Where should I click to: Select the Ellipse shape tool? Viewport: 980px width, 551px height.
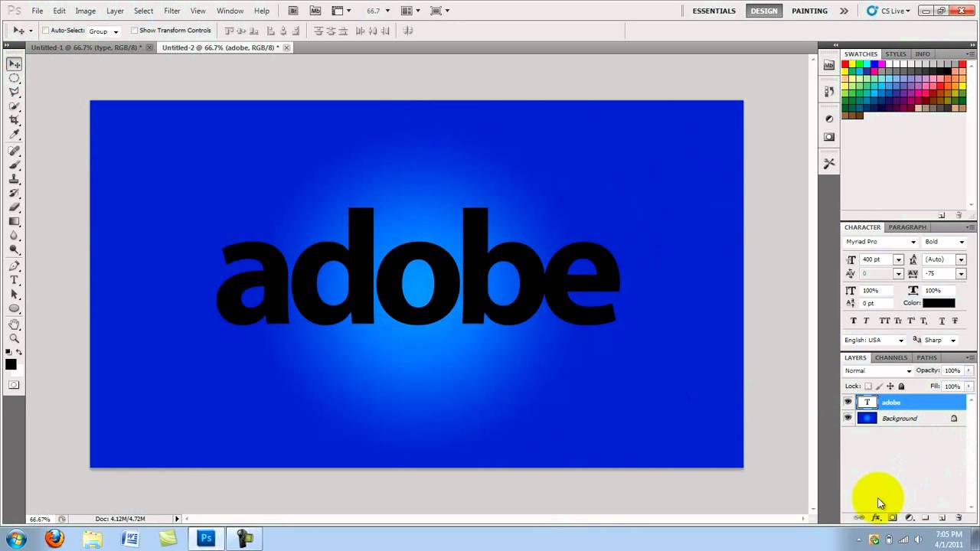tap(15, 308)
